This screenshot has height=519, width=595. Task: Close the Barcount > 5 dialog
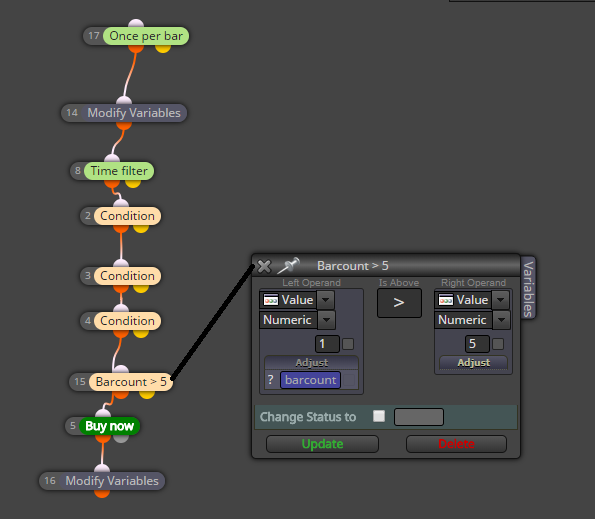(x=264, y=266)
